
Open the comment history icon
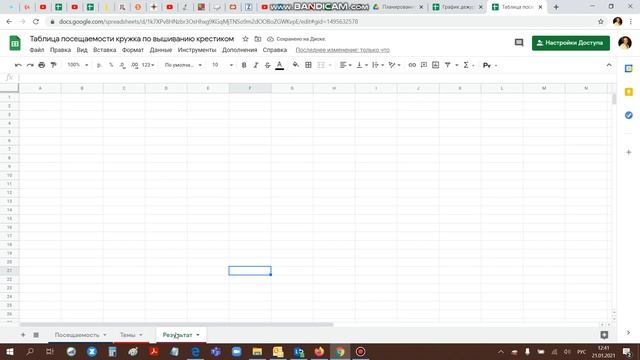pyautogui.click(x=519, y=42)
